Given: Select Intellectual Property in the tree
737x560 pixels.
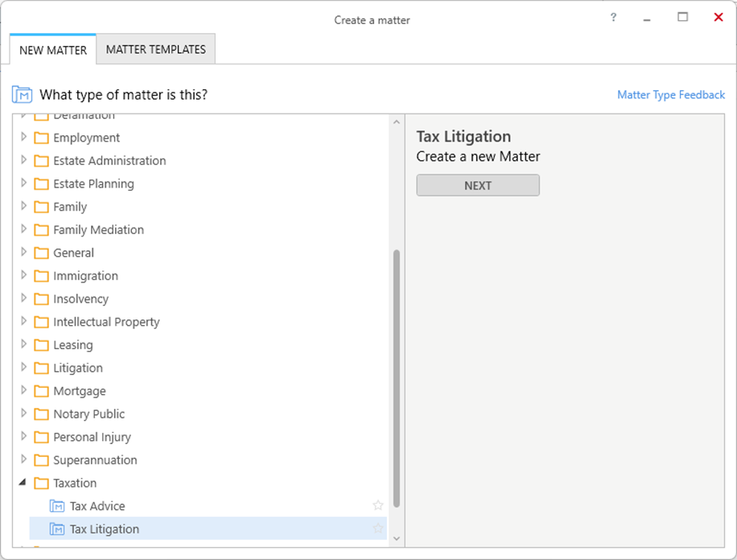Looking at the screenshot, I should pyautogui.click(x=106, y=322).
